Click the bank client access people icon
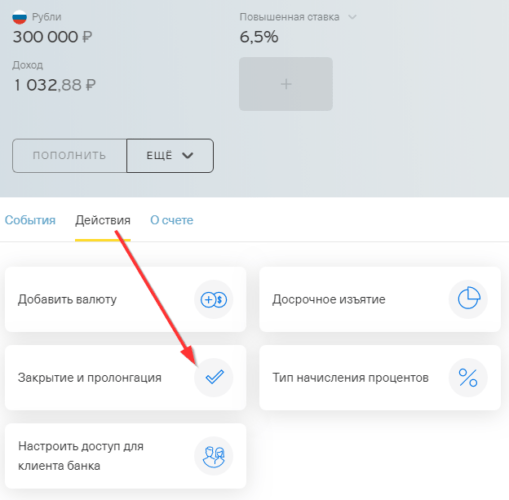 pyautogui.click(x=214, y=456)
